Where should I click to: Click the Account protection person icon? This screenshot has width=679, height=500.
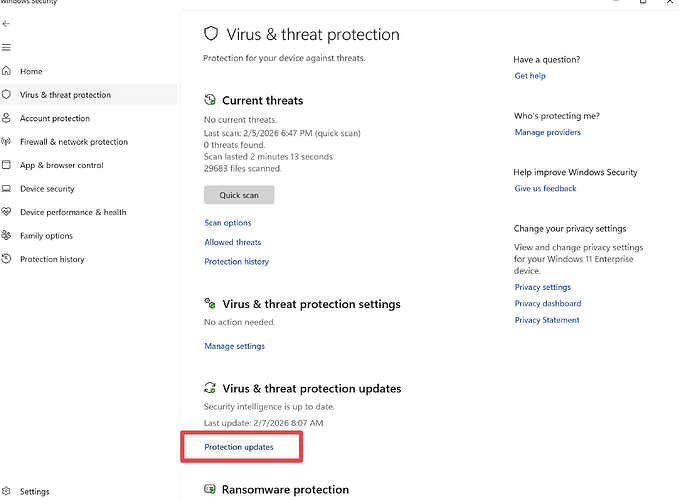click(7, 118)
